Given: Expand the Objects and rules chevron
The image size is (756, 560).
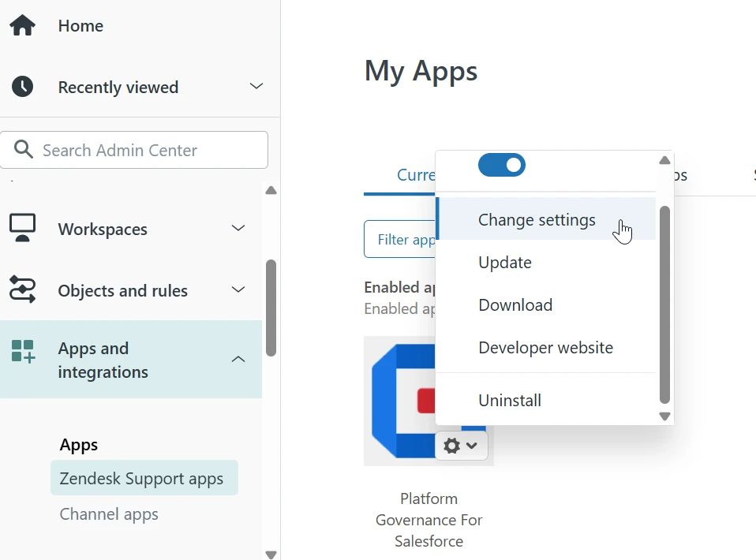Looking at the screenshot, I should [238, 289].
